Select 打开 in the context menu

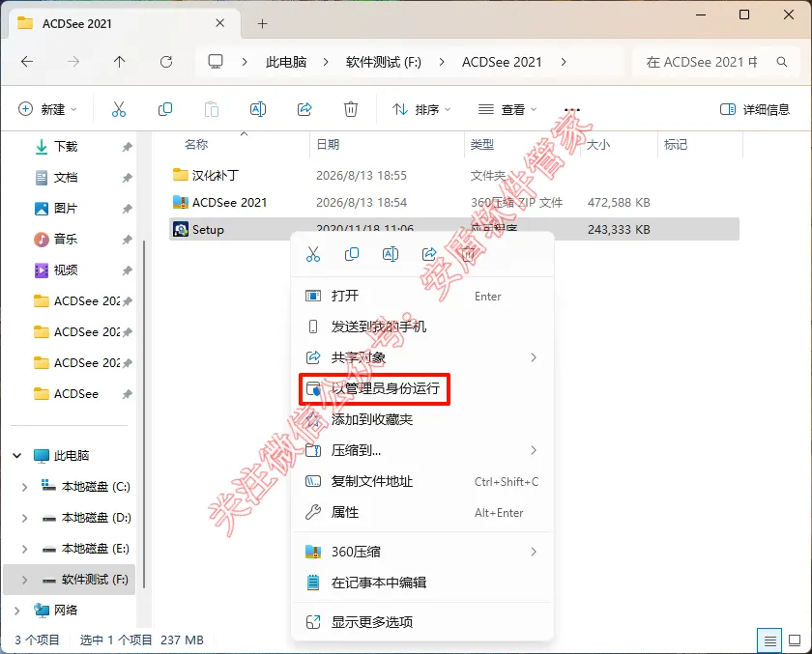pos(422,296)
